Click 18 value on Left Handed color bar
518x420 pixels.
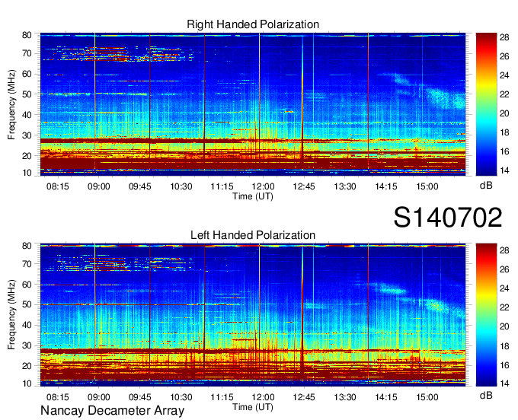pos(504,346)
